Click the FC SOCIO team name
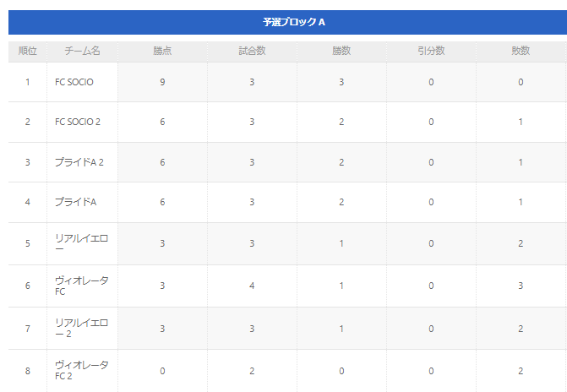Image resolution: width=567 pixels, height=392 pixels. [x=74, y=82]
